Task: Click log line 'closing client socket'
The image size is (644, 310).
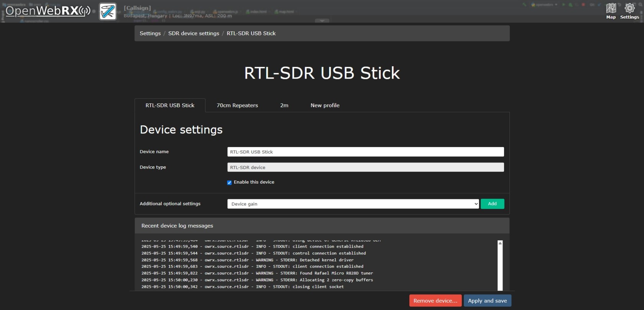Action: 242,287
